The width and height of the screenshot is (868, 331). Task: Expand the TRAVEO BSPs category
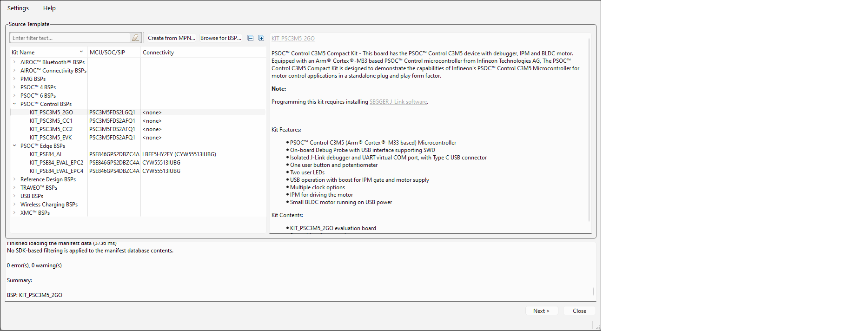(x=14, y=187)
